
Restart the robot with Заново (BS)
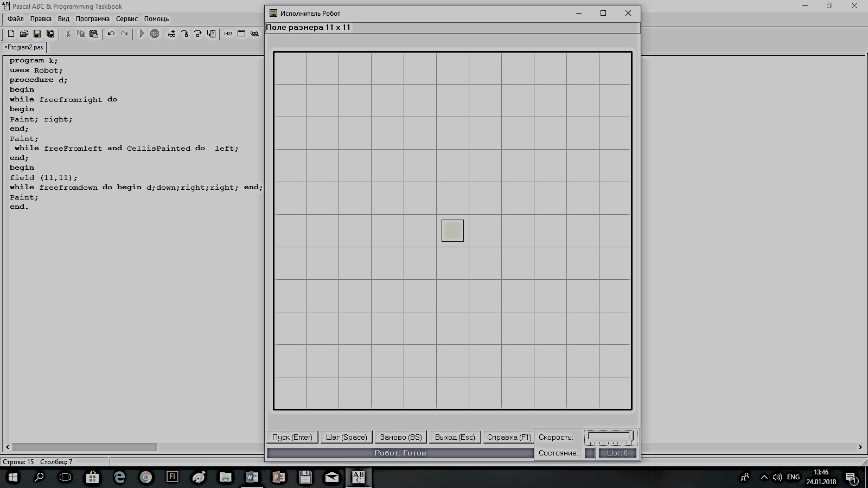click(400, 437)
